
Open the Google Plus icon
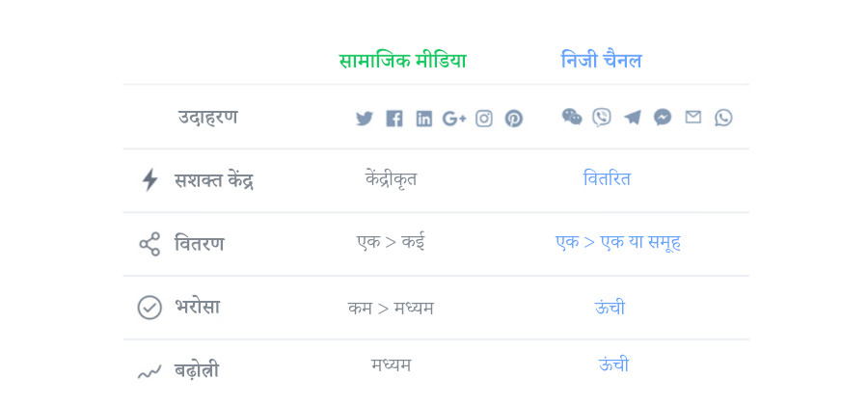[454, 119]
